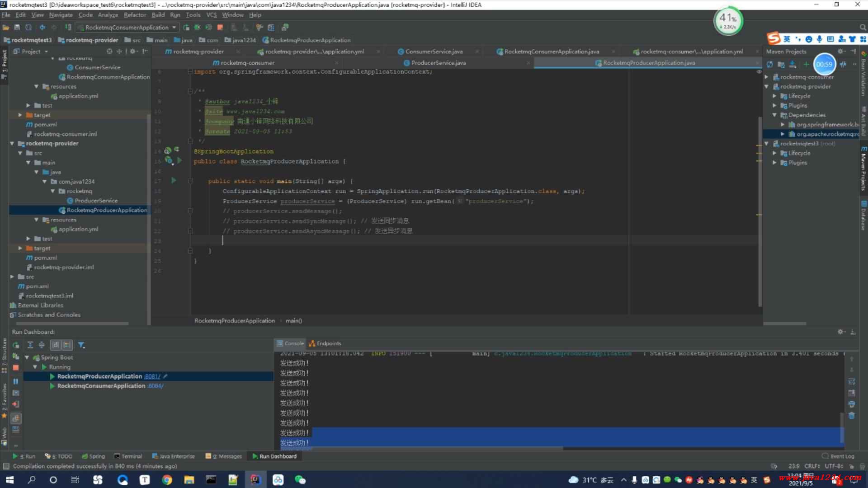Image resolution: width=868 pixels, height=488 pixels.
Task: Toggle Group by Status in Run Dashboard
Action: [67, 345]
